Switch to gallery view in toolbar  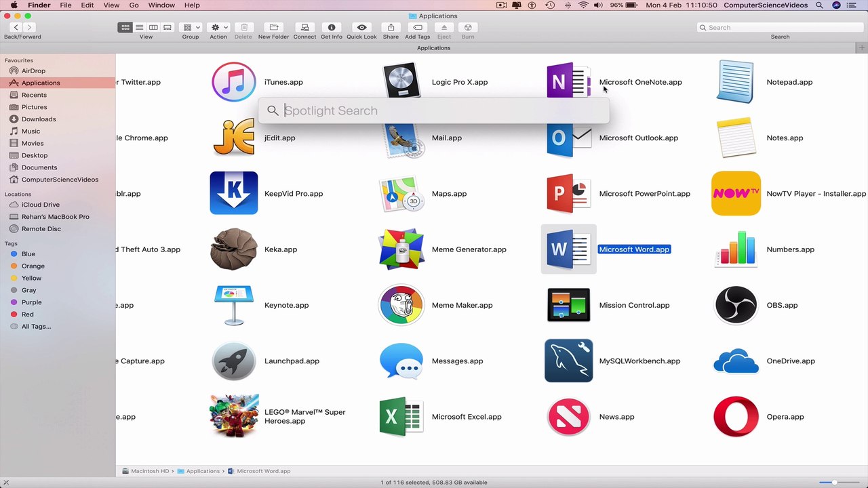(x=167, y=27)
